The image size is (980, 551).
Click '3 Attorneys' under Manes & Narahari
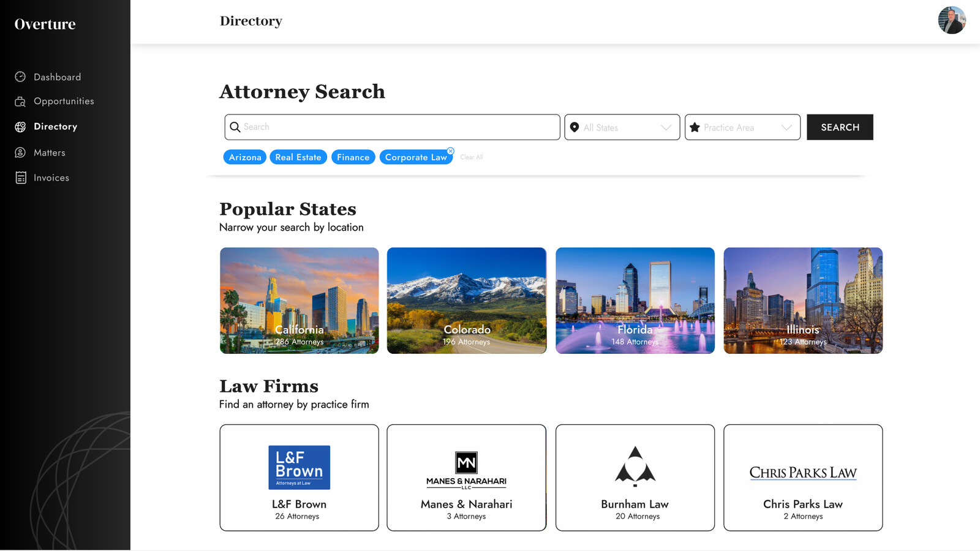[x=466, y=516]
